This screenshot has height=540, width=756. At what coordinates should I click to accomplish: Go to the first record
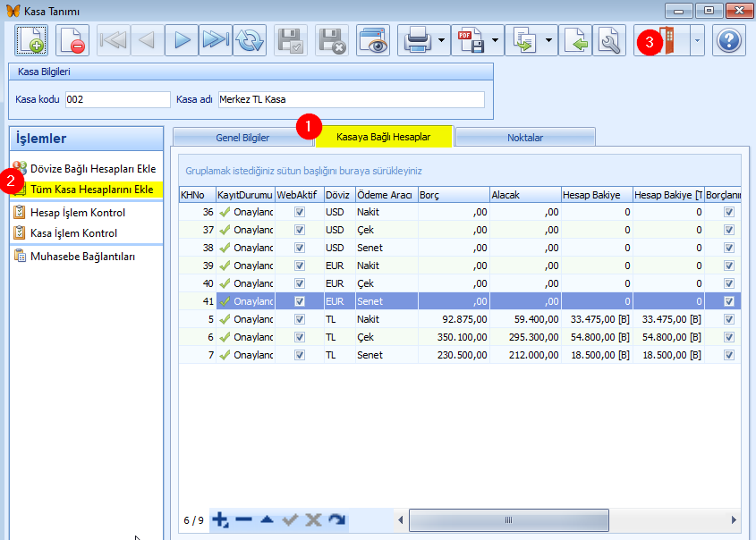point(114,40)
